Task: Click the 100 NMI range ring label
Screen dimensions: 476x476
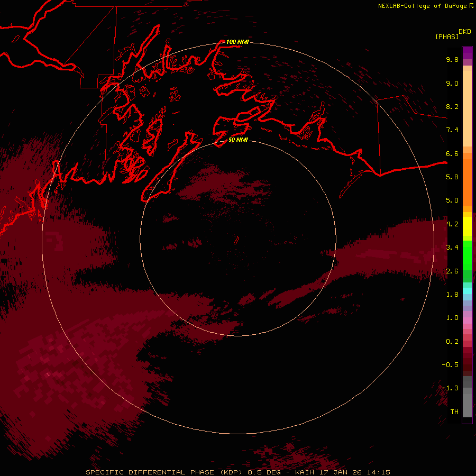Action: [237, 42]
